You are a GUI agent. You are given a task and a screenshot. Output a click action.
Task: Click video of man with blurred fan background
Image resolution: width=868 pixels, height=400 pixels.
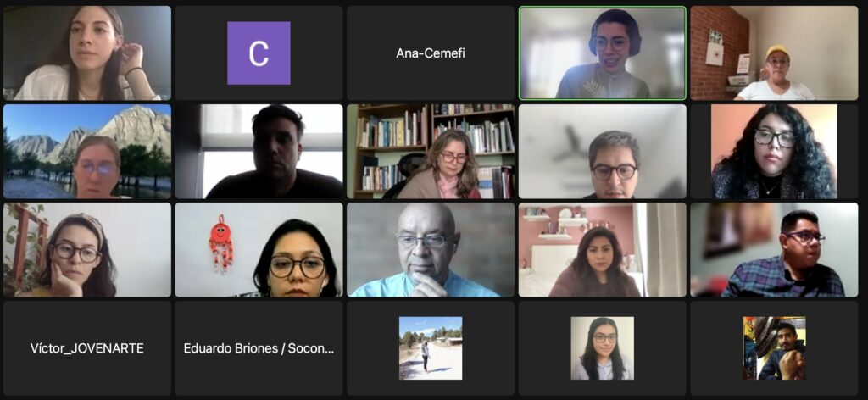point(603,152)
